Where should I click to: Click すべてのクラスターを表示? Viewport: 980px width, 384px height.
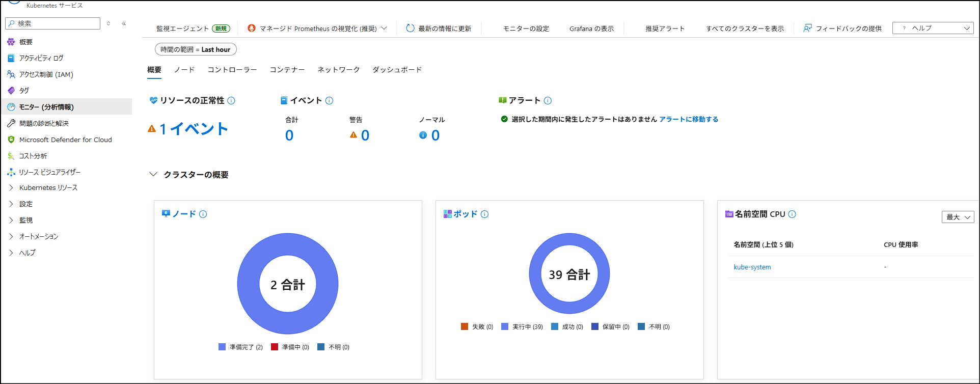[x=745, y=29]
